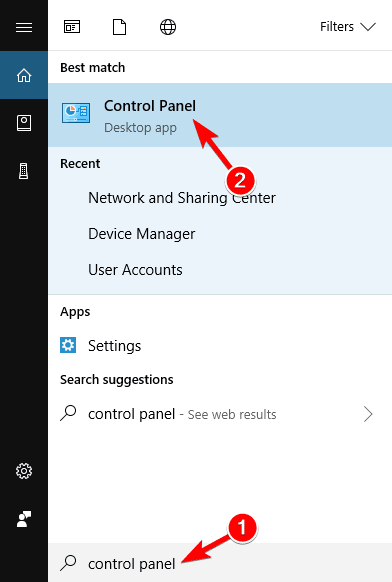The width and height of the screenshot is (392, 582).
Task: Filter results by Documents icon
Action: coord(120,27)
